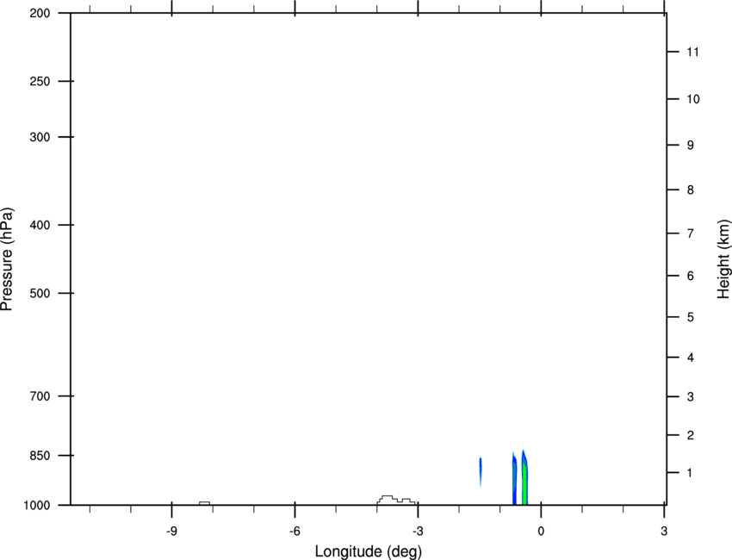Click the 8 km height label
732x560 pixels.
(691, 190)
